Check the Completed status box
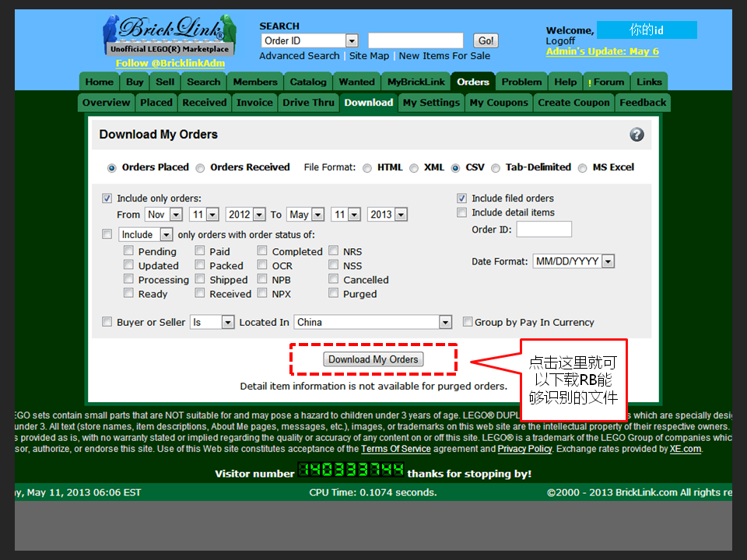This screenshot has width=747, height=560. tap(262, 250)
